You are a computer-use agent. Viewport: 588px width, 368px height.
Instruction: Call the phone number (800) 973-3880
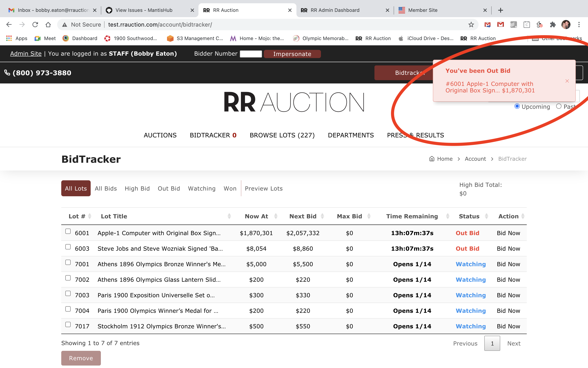click(38, 73)
